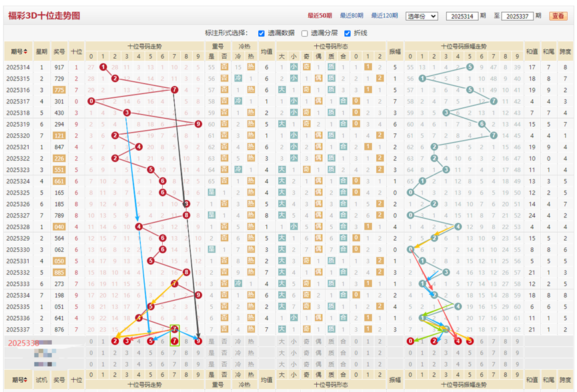Deselect red 2 in 2025338 十位号码走势 row
577x392 pixels.
click(115, 341)
